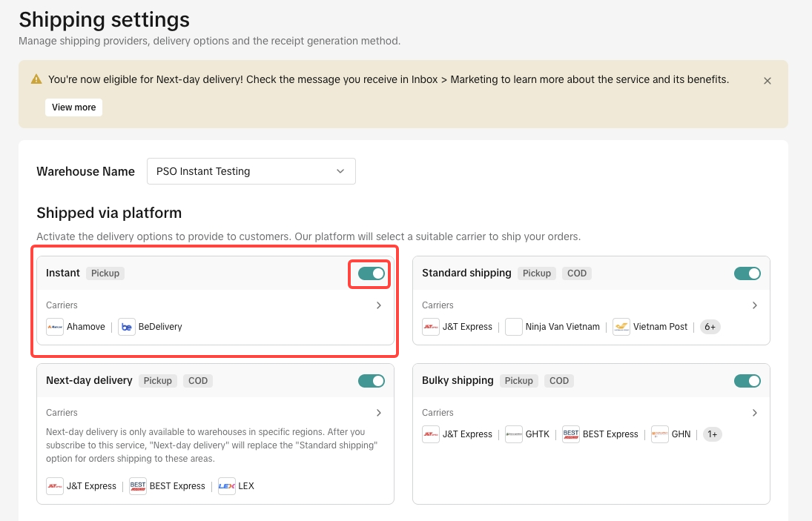Click the Vietnam Post carrier logo

[x=621, y=327]
